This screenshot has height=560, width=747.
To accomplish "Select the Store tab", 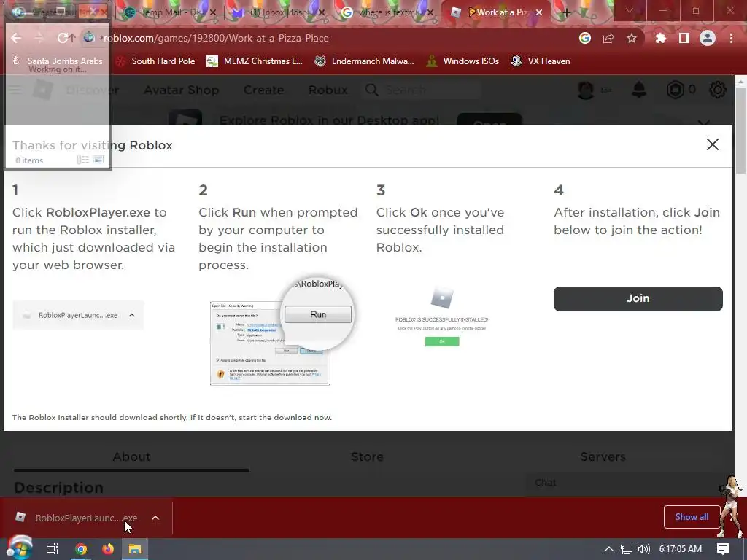I will (x=367, y=456).
